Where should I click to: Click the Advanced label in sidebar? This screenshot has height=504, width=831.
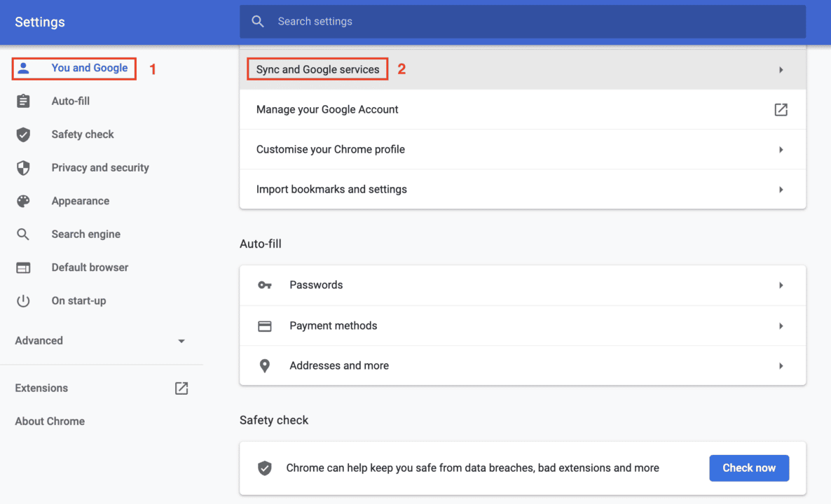(39, 341)
